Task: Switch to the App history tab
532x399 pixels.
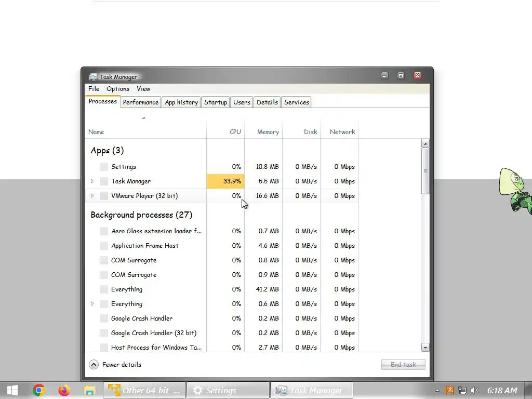Action: 181,102
